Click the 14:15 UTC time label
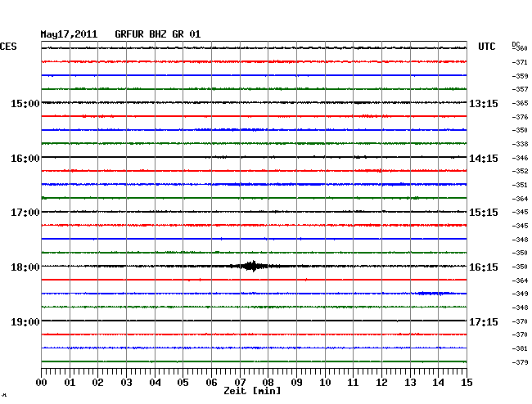This screenshot has height=404, width=532. pyautogui.click(x=484, y=159)
